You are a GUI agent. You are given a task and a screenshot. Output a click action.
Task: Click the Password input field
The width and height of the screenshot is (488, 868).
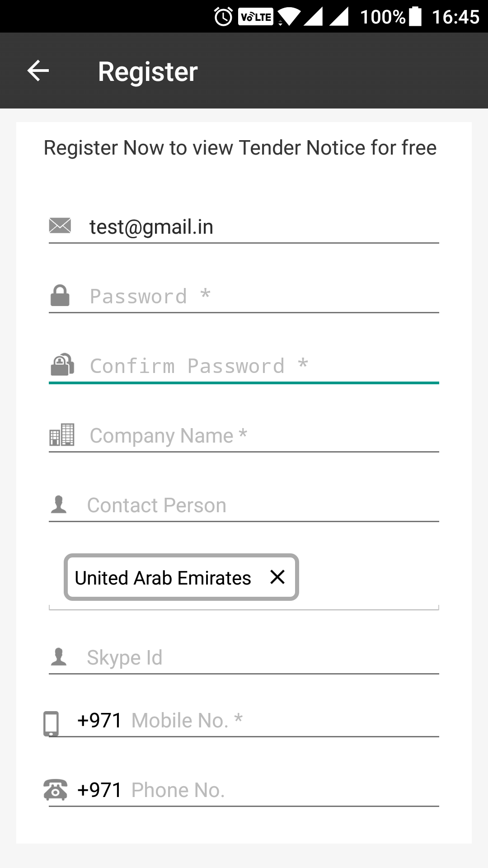point(262,297)
